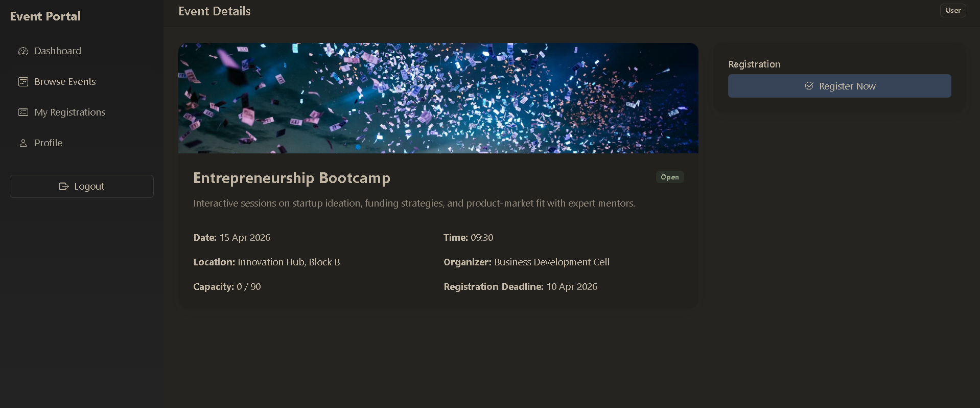Click the Registration panel heading
The image size is (980, 408).
coord(754,64)
